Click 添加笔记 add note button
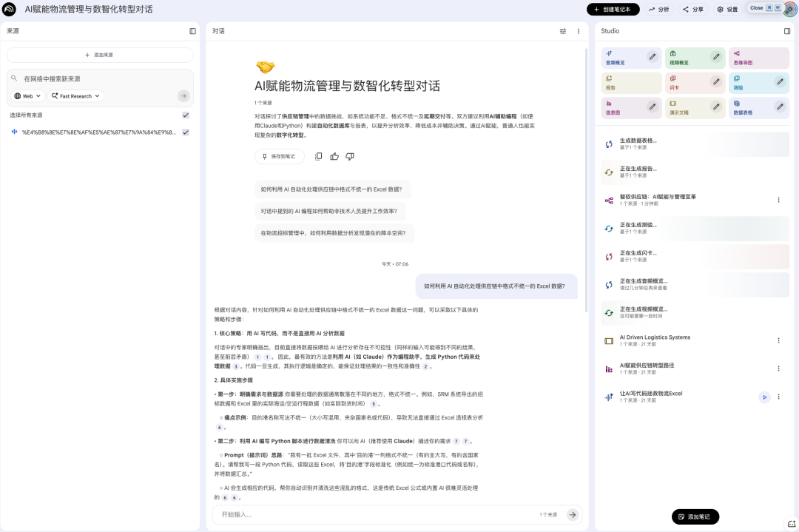 point(695,516)
